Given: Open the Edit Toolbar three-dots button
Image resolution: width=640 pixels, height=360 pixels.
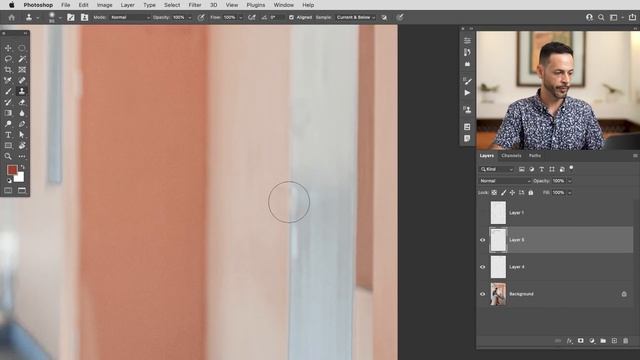Looking at the screenshot, I should (22, 156).
